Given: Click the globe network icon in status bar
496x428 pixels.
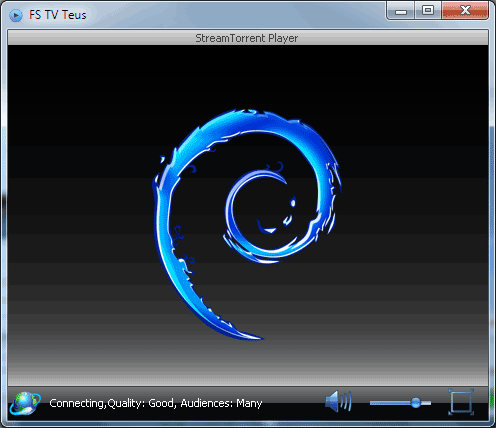Looking at the screenshot, I should tap(25, 403).
